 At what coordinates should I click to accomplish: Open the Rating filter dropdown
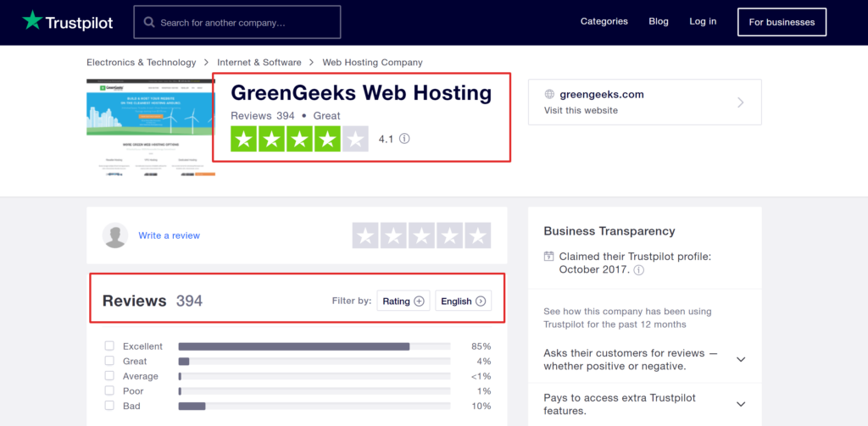403,301
